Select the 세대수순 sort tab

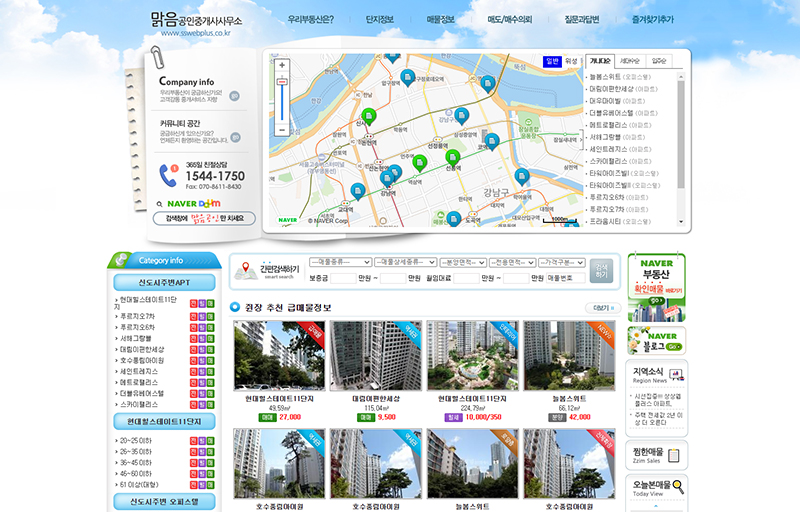(x=630, y=61)
